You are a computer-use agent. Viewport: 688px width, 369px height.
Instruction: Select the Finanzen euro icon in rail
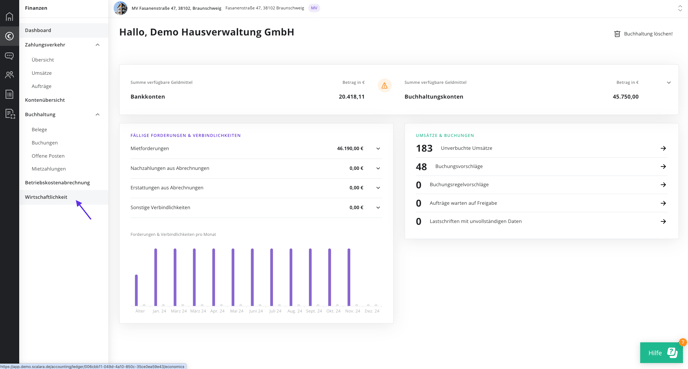(x=9, y=36)
